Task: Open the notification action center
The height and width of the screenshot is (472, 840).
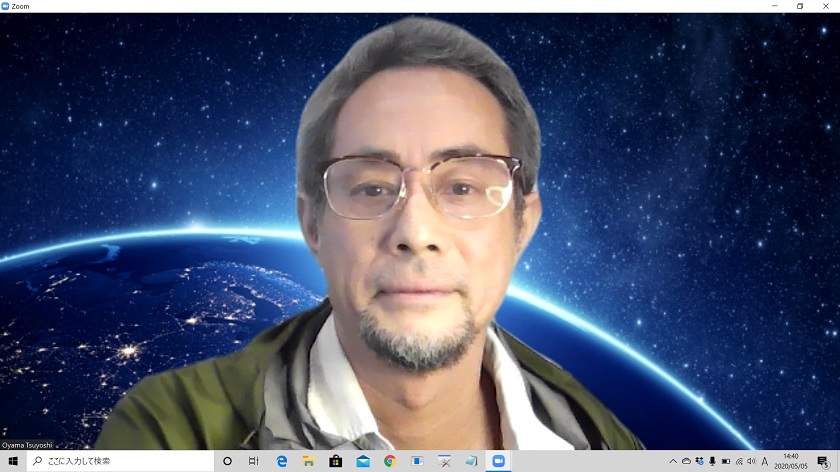Action: click(823, 461)
